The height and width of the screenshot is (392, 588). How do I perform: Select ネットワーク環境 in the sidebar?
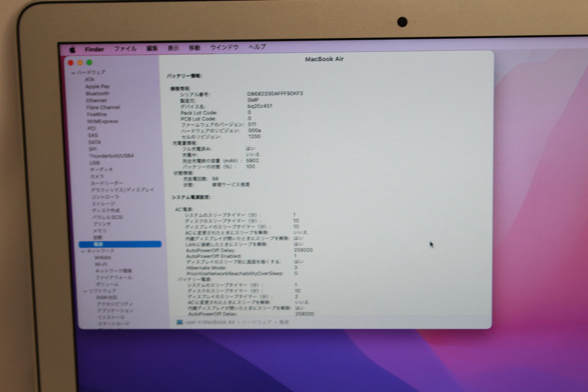click(x=113, y=271)
